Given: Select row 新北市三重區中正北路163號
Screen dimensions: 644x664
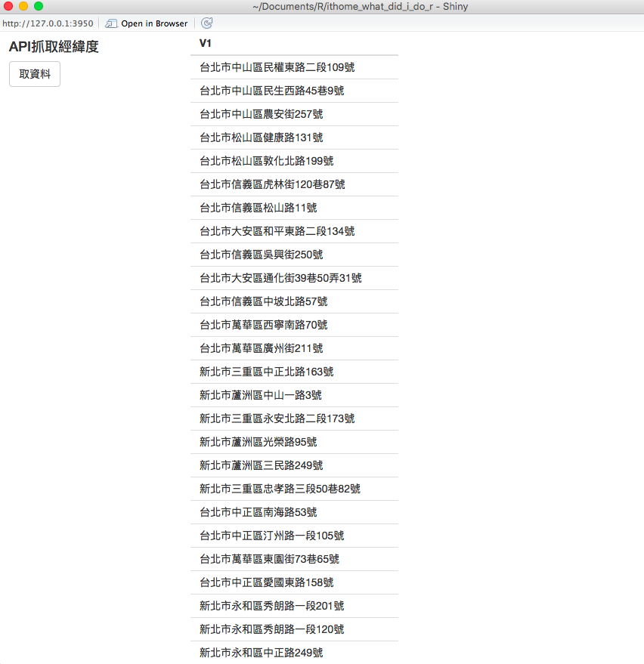Looking at the screenshot, I should click(295, 372).
